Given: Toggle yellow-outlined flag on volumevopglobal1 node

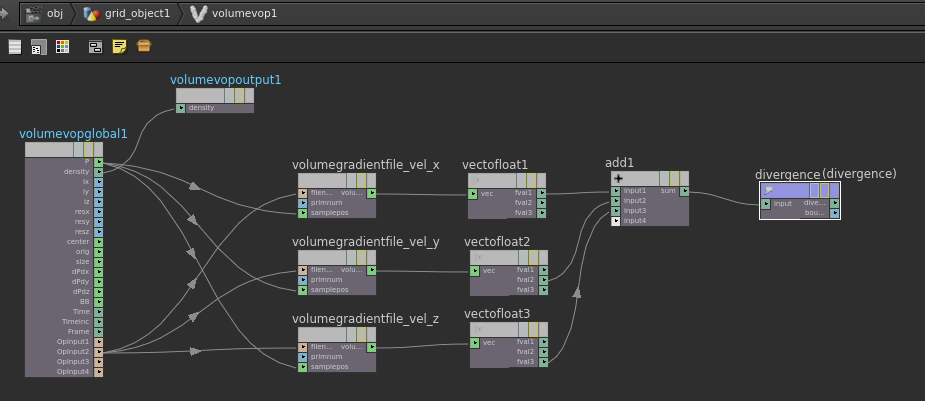Looking at the screenshot, I should (x=88, y=149).
